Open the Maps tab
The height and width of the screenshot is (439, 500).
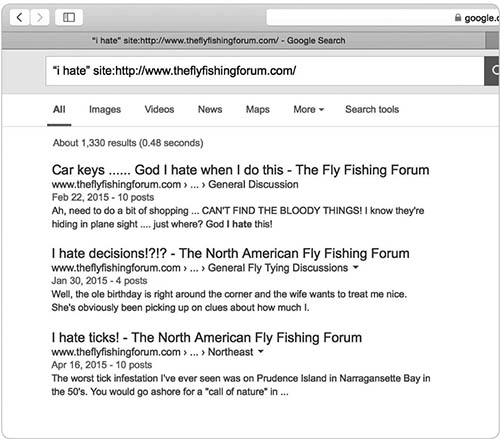tap(258, 109)
